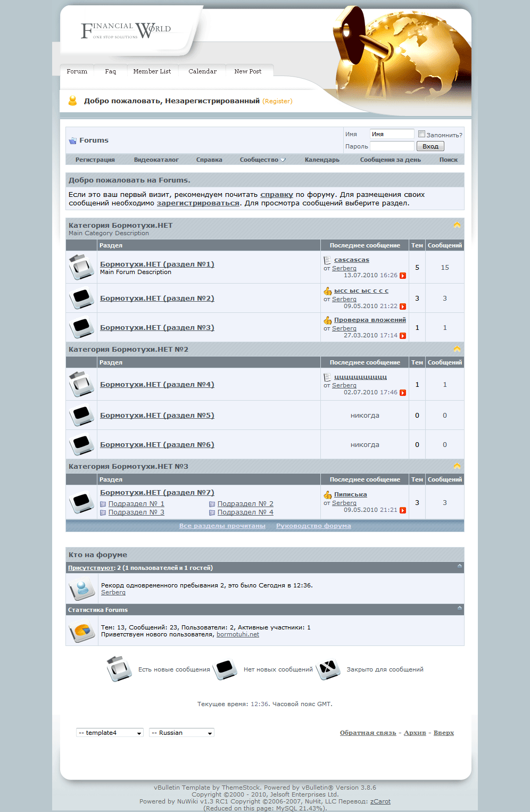The height and width of the screenshot is (812, 530).
Task: Focus the Пароль password field
Action: pos(392,146)
